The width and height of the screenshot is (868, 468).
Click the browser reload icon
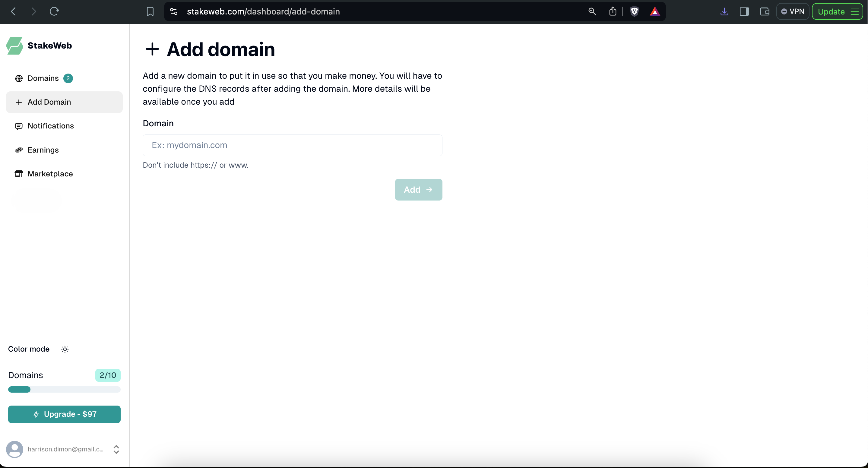(54, 11)
